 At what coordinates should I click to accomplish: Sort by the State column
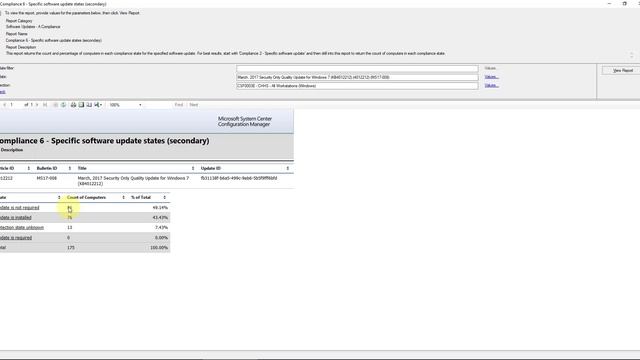pos(59,198)
